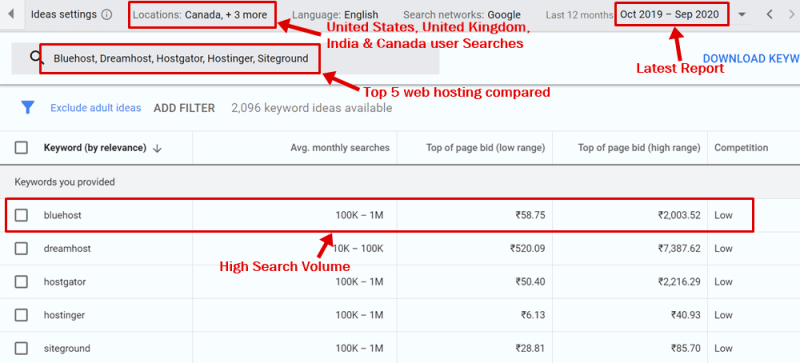The width and height of the screenshot is (800, 363).
Task: Change Language: English setting
Action: 335,15
